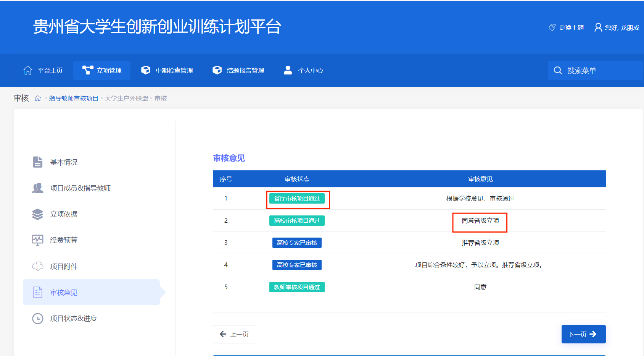Select the 基本情况 document icon
This screenshot has height=356, width=644.
(37, 162)
